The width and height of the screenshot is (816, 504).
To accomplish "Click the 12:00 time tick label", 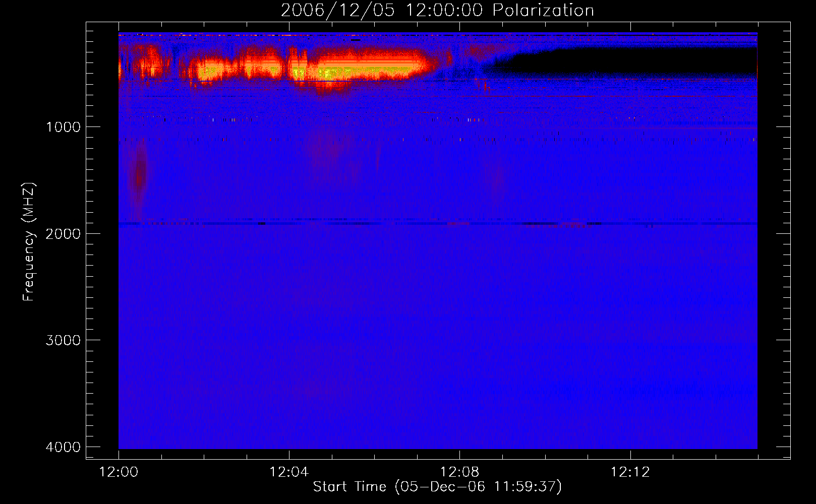I will pos(119,472).
